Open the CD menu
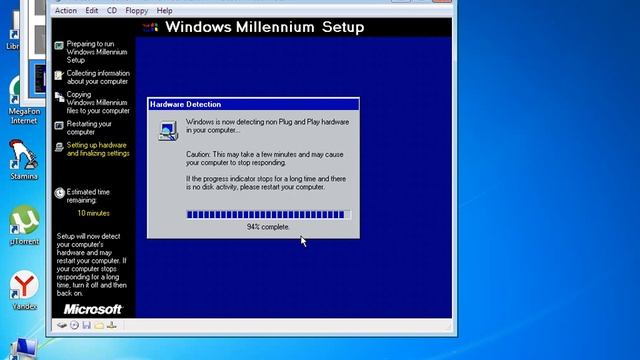Screen dimensions: 640x360 [112, 11]
